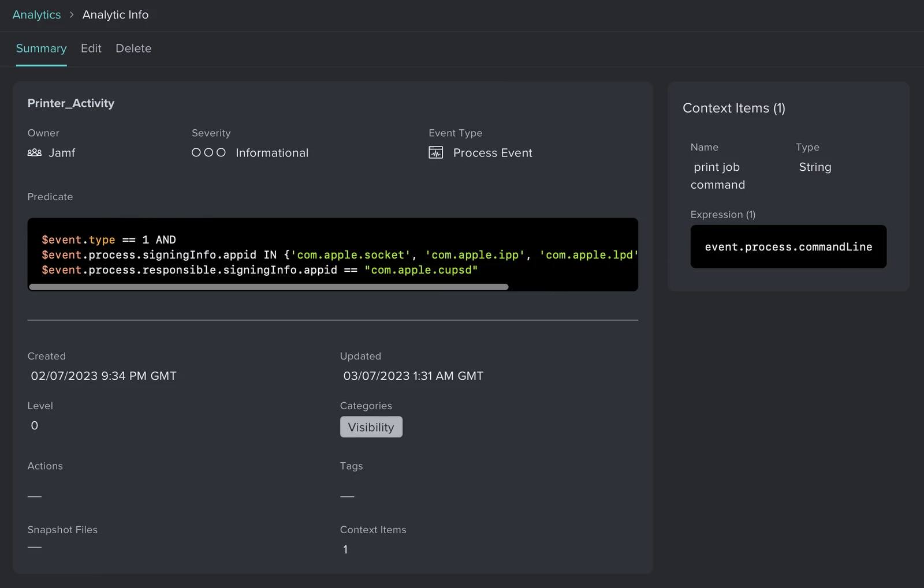Click the signingInfo.appid IN predicate line

(340, 255)
